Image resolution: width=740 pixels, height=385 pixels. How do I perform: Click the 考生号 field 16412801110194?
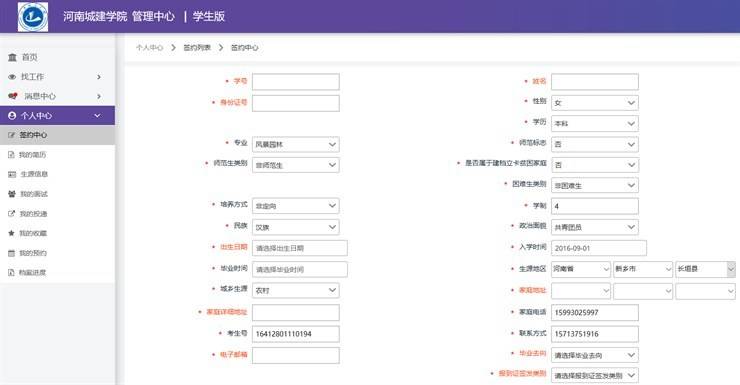(x=295, y=334)
